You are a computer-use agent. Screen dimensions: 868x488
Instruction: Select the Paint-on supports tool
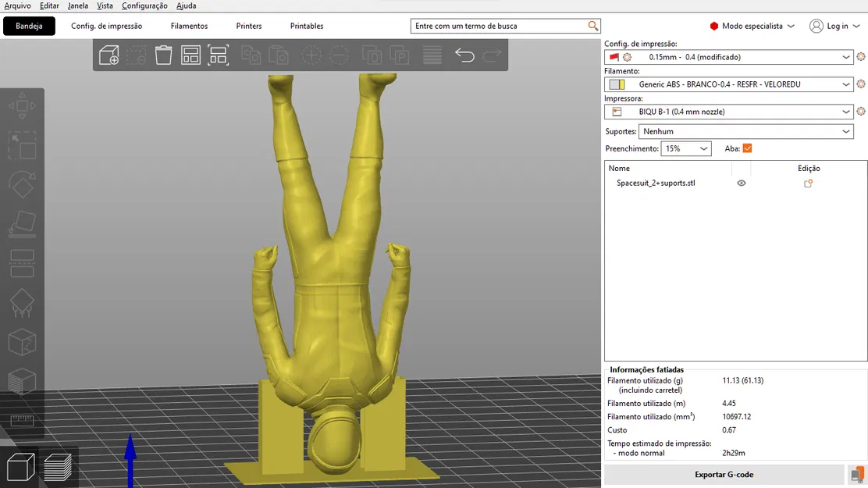pyautogui.click(x=22, y=303)
